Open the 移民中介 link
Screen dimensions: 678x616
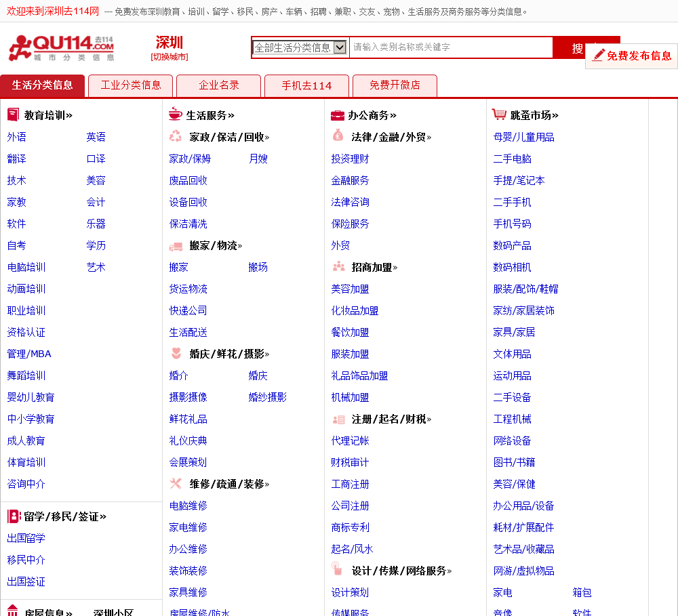[x=26, y=560]
